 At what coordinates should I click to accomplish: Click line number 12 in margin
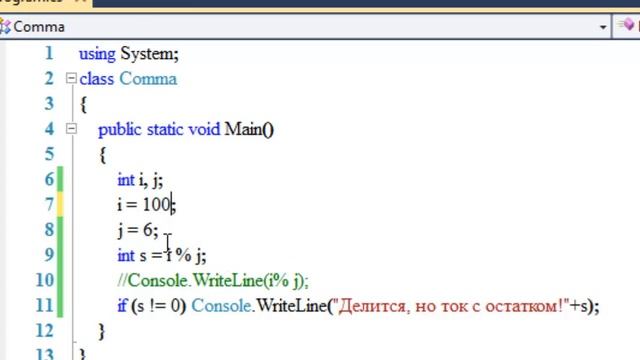(x=45, y=331)
